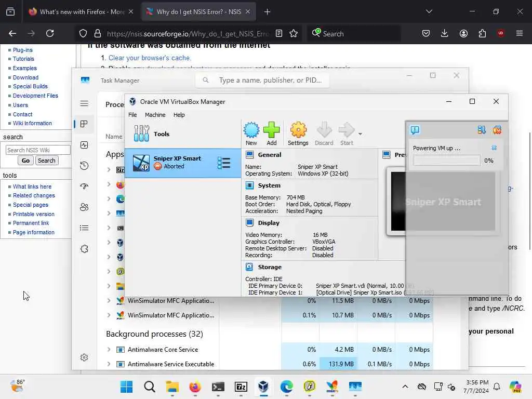Viewport: 532px width, 399px height.
Task: Open Firefox application hamburger menu
Action: [x=520, y=33]
